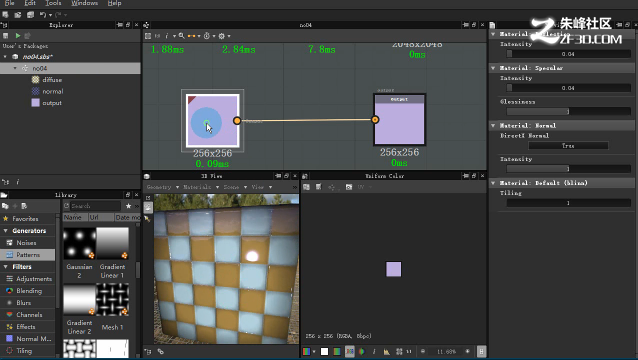The image size is (638, 360).
Task: Click the green play icon in Explorer toolbar
Action: pos(17,36)
